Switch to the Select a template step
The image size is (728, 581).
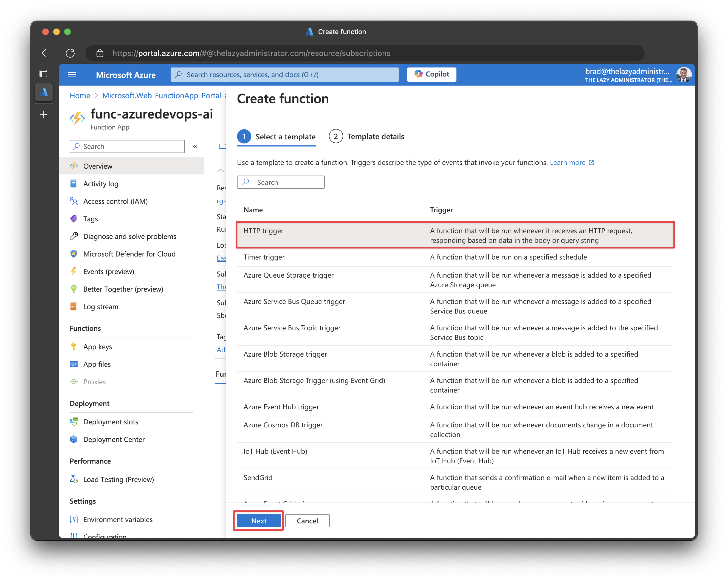(x=276, y=137)
